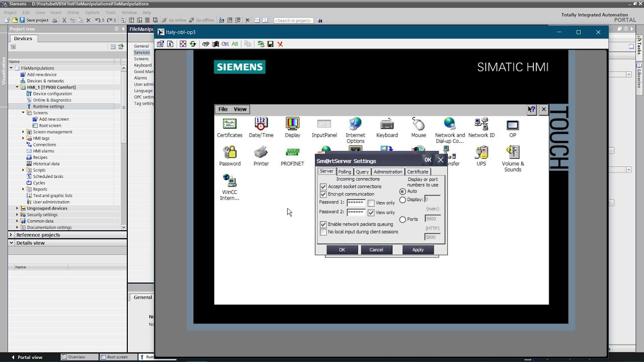Click the floppy disk save icon in viewer toolbar
Viewport: 644px width, 362px height.
(270, 44)
